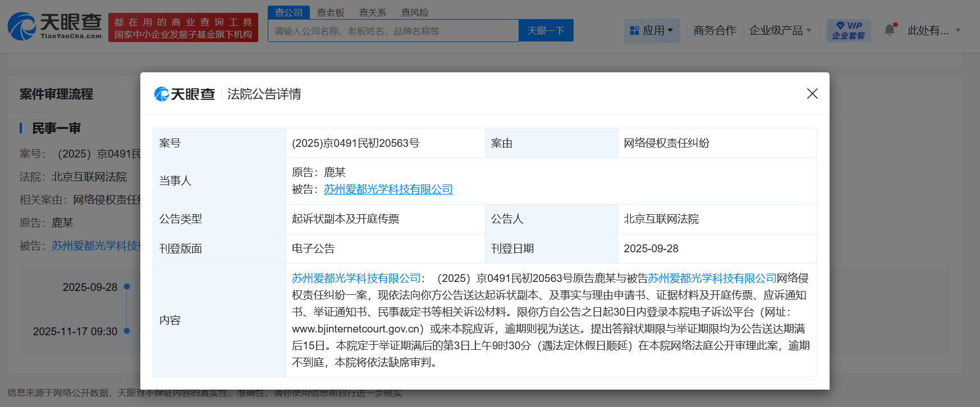Switch to the 查关系 tab
Viewport: 980px width, 407px height.
[373, 12]
